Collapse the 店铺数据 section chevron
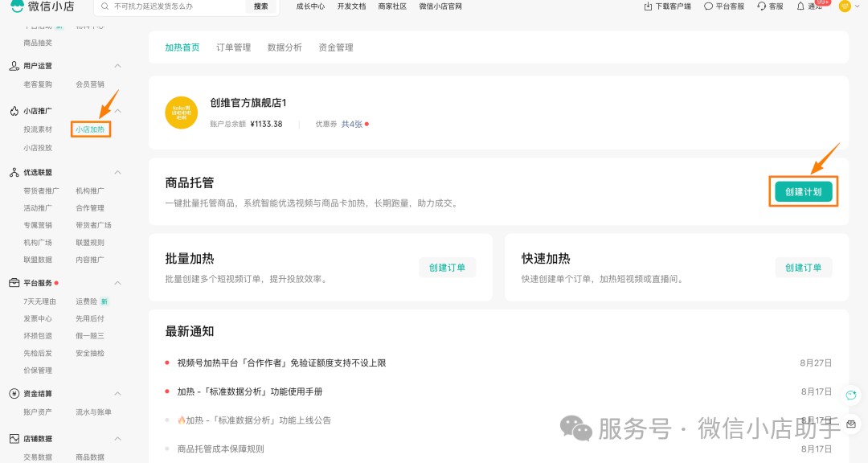This screenshot has width=868, height=463. point(118,439)
